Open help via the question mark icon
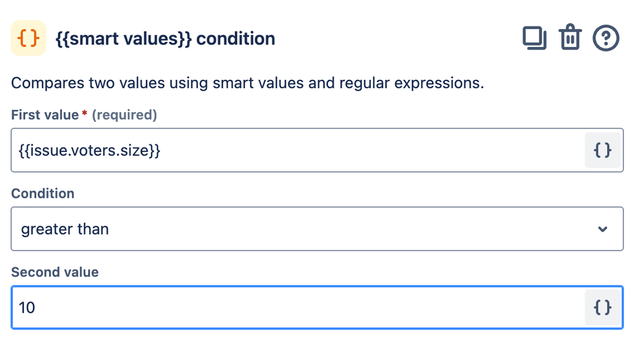This screenshot has width=644, height=346. coord(605,39)
